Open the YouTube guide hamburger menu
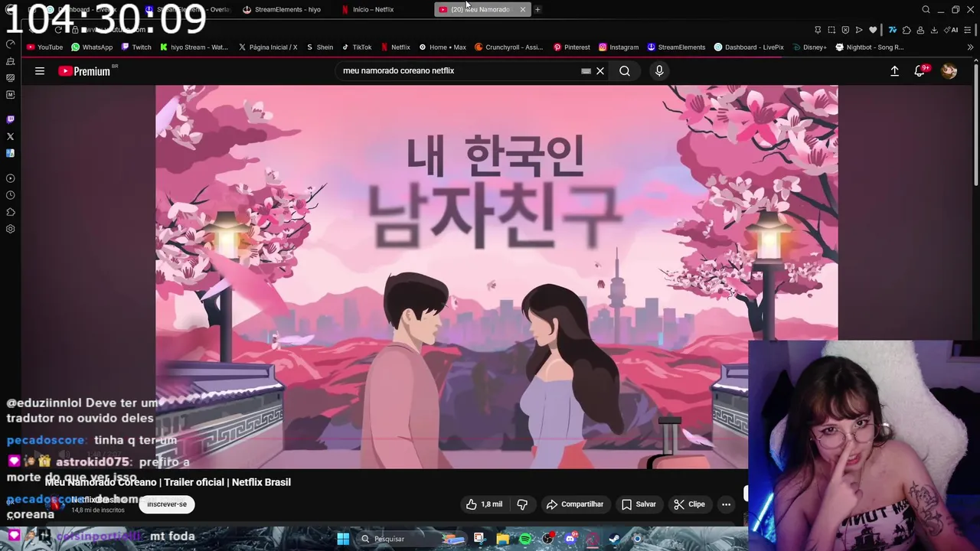980x551 pixels. tap(40, 71)
